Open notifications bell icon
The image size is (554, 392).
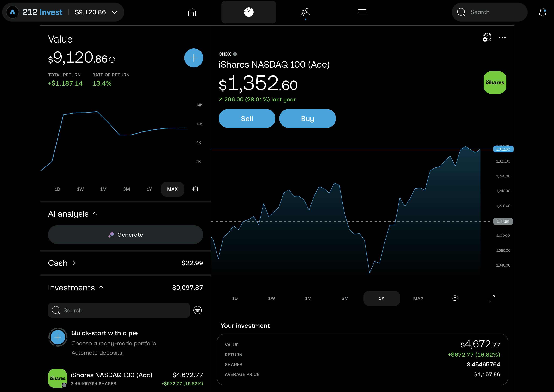tap(542, 12)
